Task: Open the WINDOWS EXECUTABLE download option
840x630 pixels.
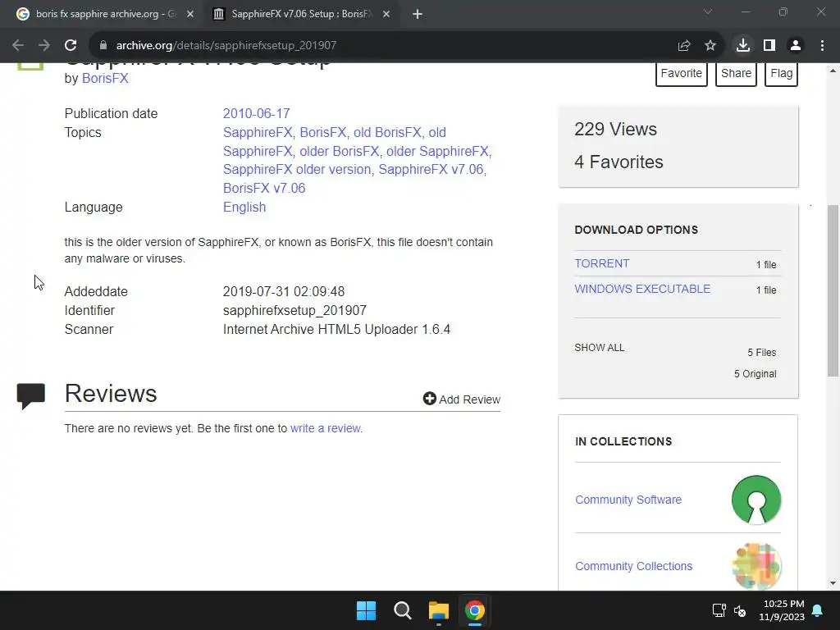Action: 642,289
